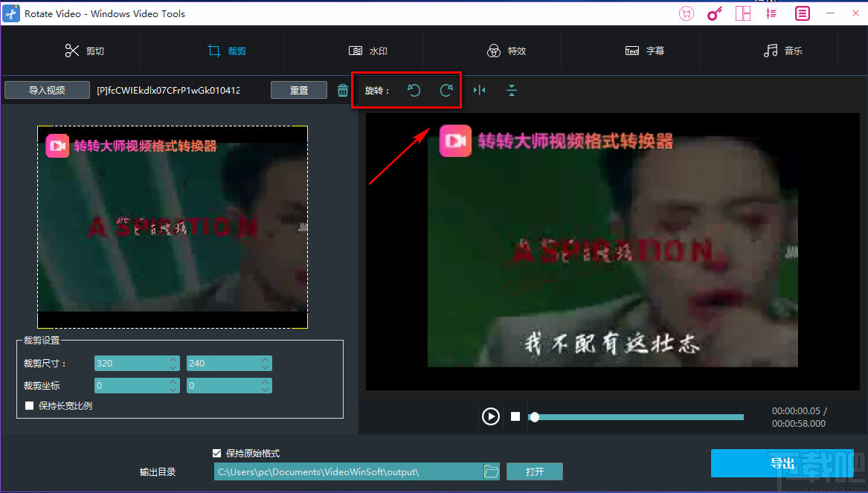
Task: Flip the video vertically
Action: pos(511,90)
